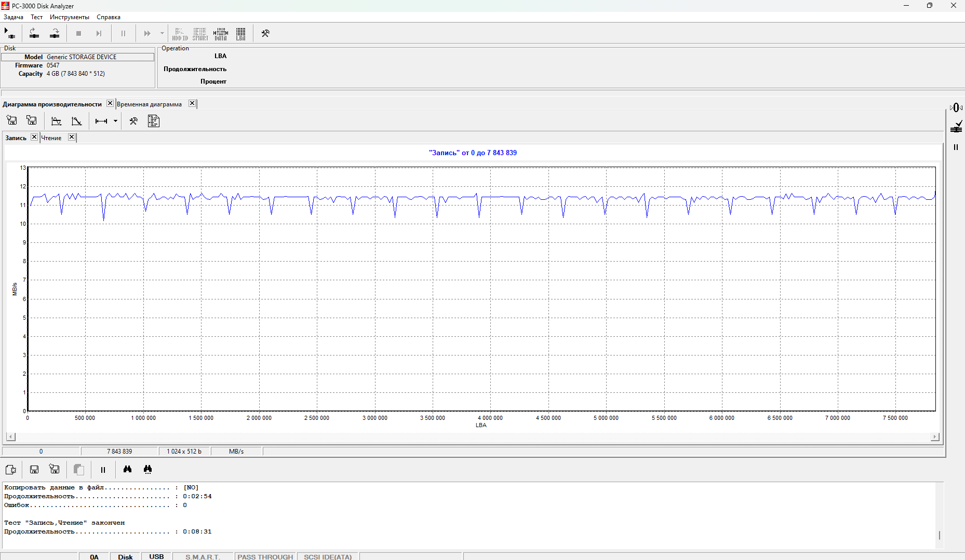Click the zero counter icon on right sidebar
This screenshot has width=965, height=560.
pos(956,107)
